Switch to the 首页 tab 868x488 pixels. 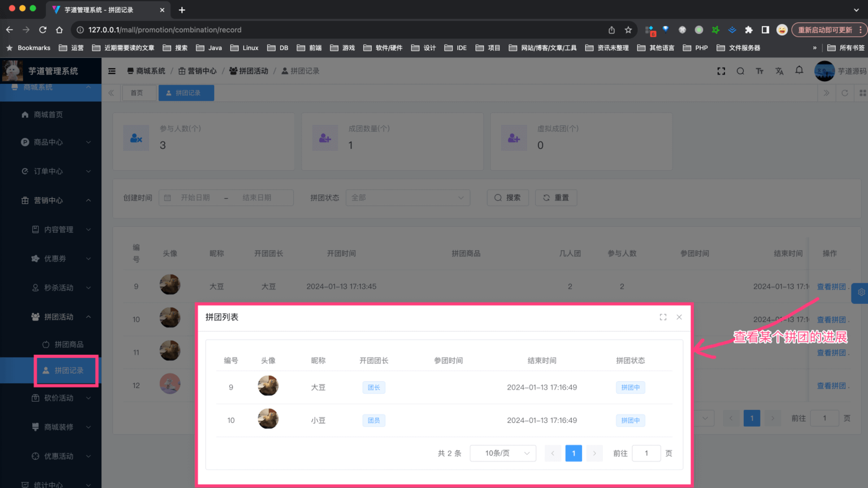(x=137, y=93)
